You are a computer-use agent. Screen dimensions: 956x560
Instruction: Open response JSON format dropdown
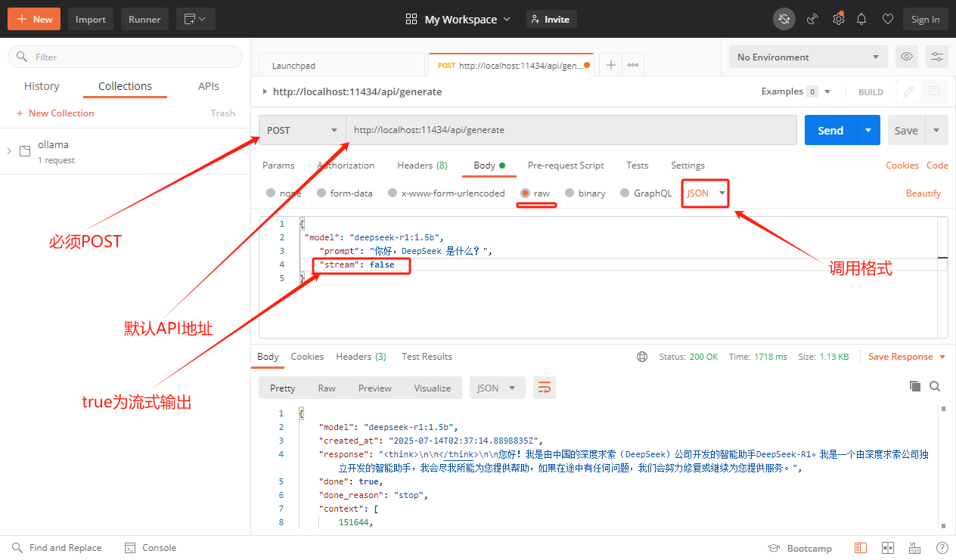[x=497, y=388]
